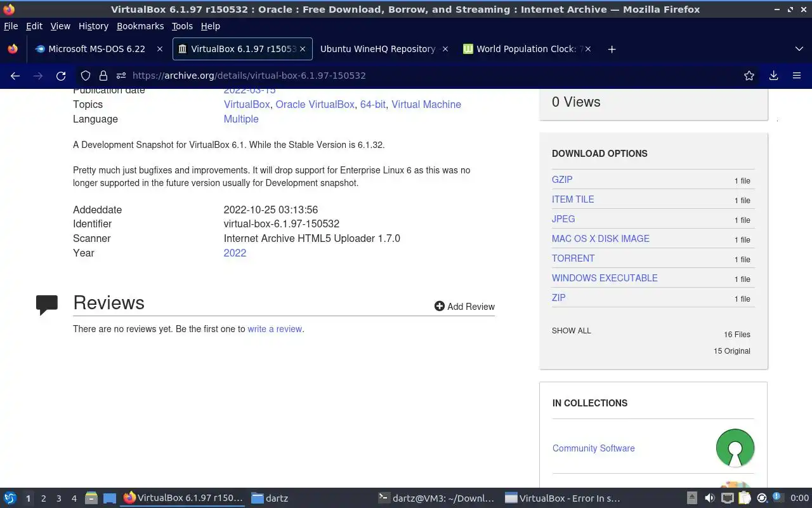
Task: Click the archive.org URL address field
Action: pos(419,76)
